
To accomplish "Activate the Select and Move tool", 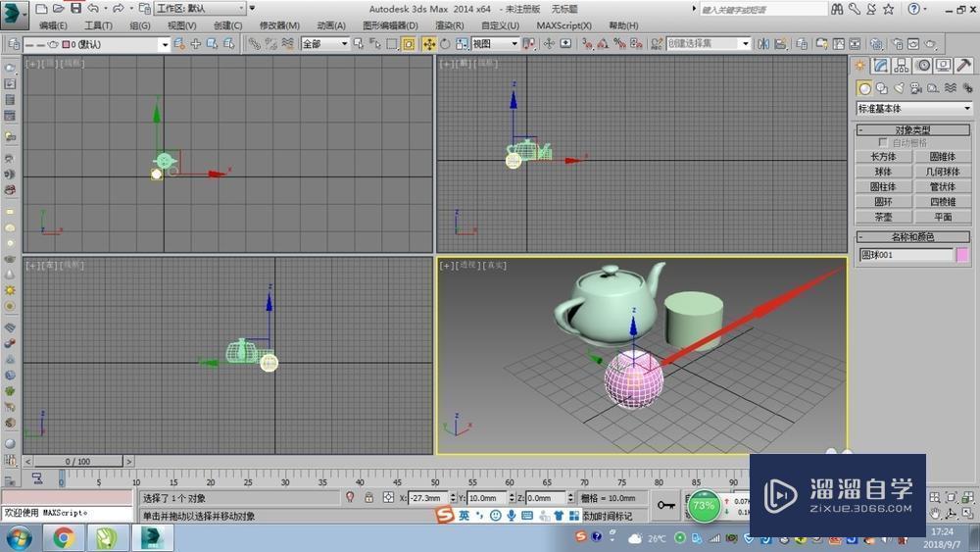I will (429, 44).
